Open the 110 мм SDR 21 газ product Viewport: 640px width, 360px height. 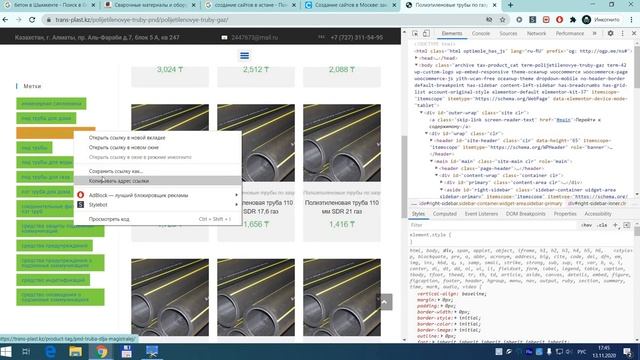342,207
